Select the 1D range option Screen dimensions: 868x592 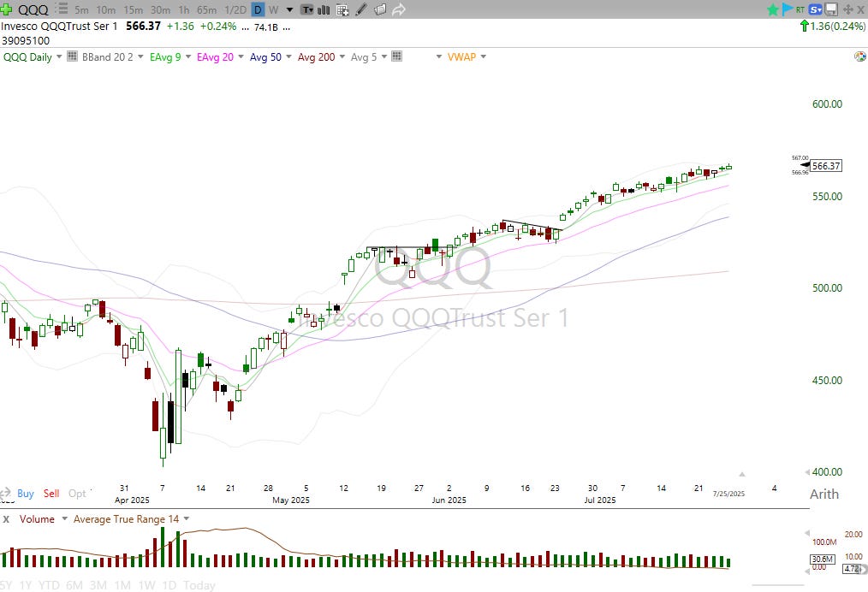[x=169, y=585]
